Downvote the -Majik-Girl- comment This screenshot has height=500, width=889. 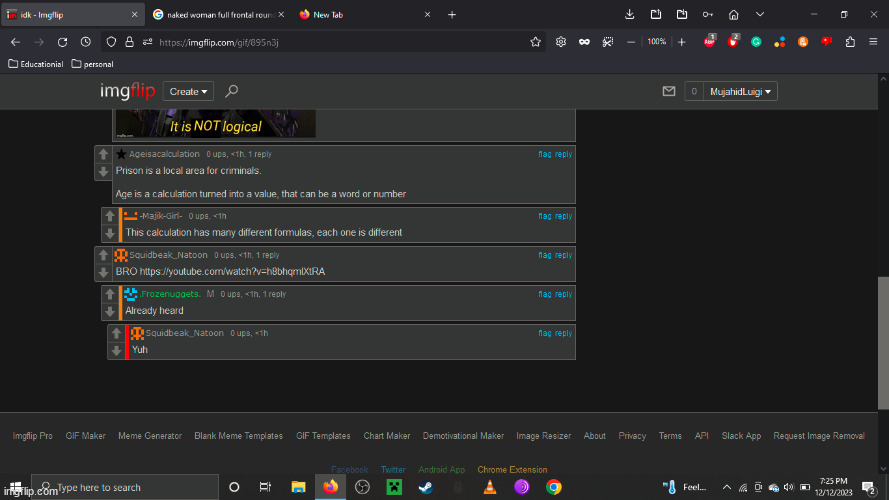pyautogui.click(x=110, y=233)
